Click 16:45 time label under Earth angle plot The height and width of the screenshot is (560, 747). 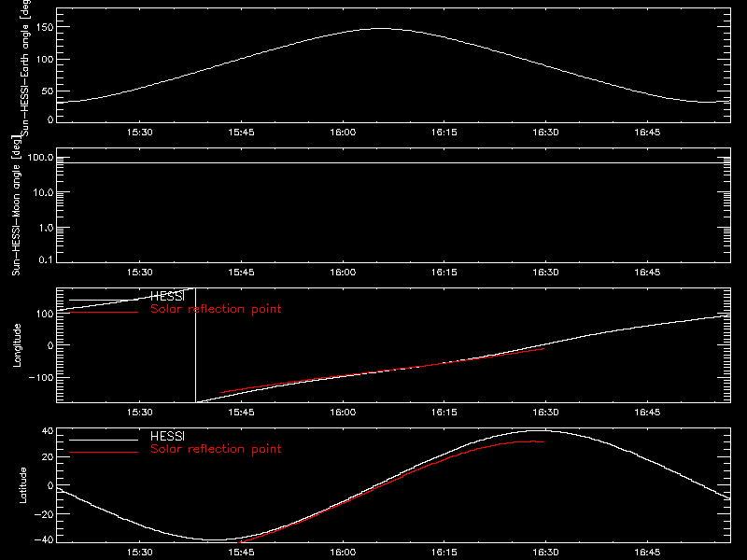(647, 133)
